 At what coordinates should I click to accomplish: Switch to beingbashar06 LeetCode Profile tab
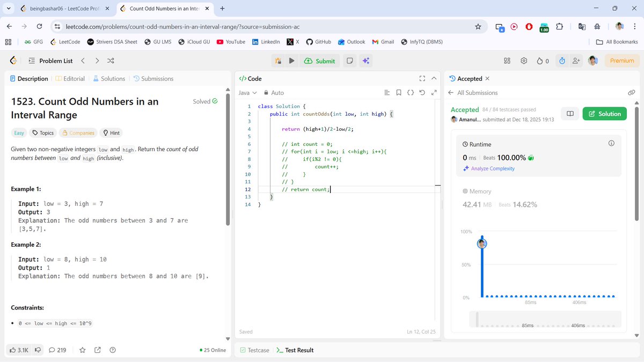tap(64, 9)
